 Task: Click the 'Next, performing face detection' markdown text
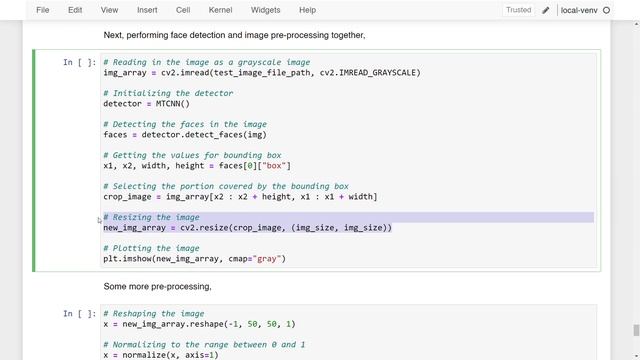[x=234, y=35]
